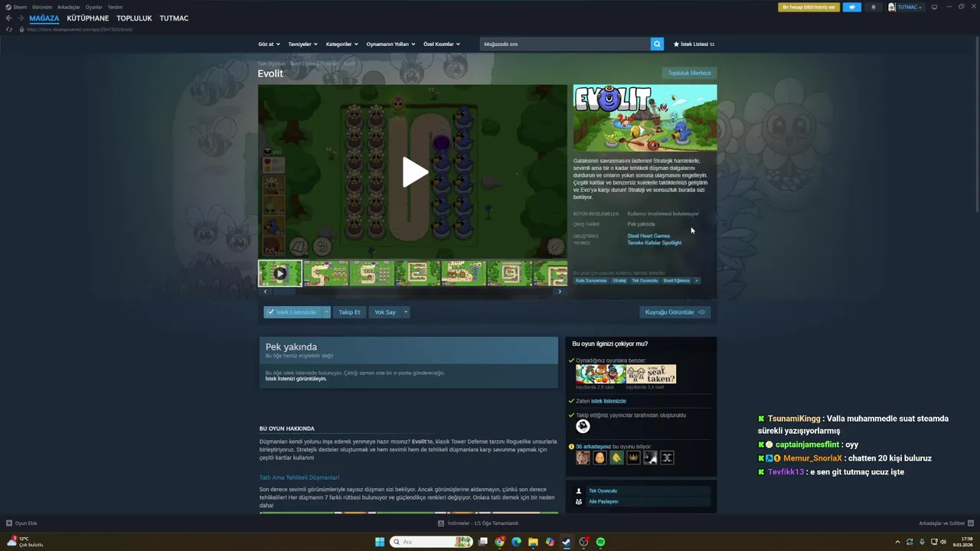Open İndirmeler download status

479,523
